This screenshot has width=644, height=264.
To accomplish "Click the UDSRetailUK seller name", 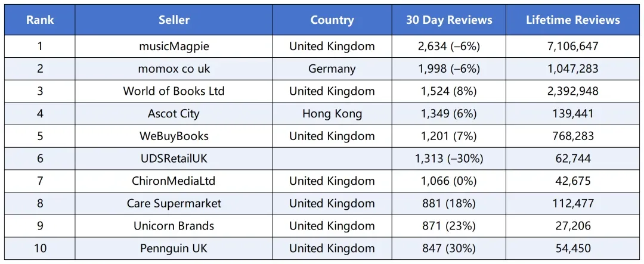I will [174, 159].
